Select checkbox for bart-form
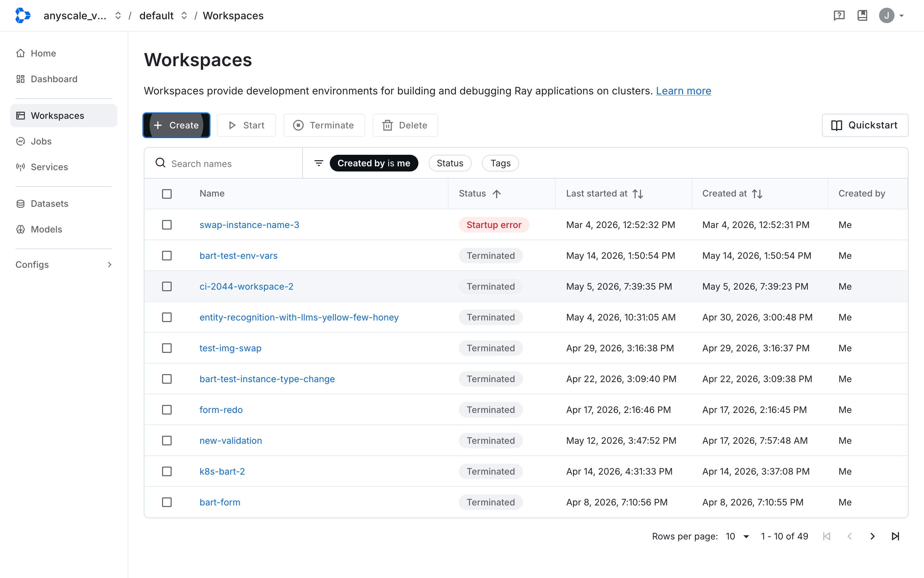Screen dimensions: 924x578 (167, 502)
